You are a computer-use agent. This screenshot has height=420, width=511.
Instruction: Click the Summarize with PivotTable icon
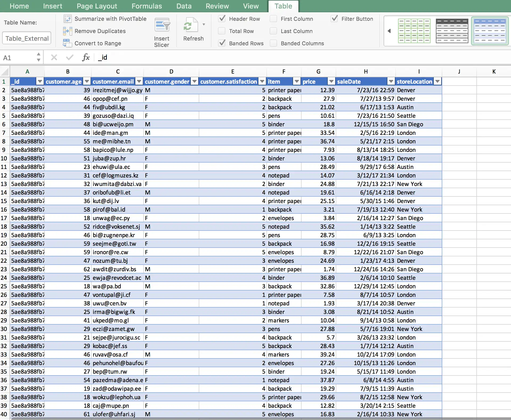pyautogui.click(x=67, y=19)
